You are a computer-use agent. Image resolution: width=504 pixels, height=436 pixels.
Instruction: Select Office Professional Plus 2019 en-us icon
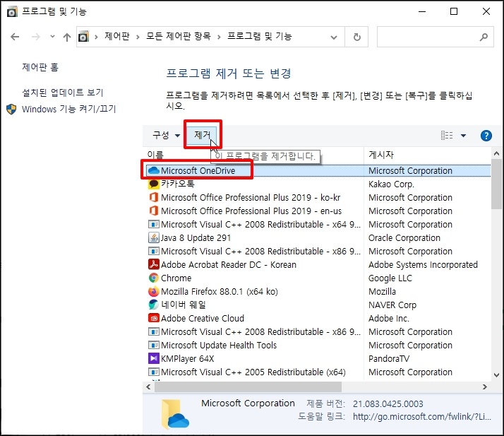pos(154,211)
